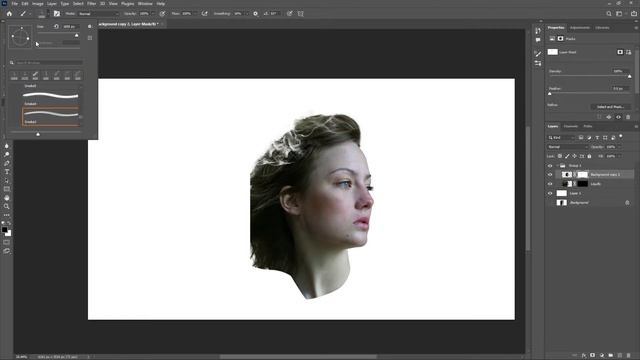Open the Comments panel icon

coord(538,40)
